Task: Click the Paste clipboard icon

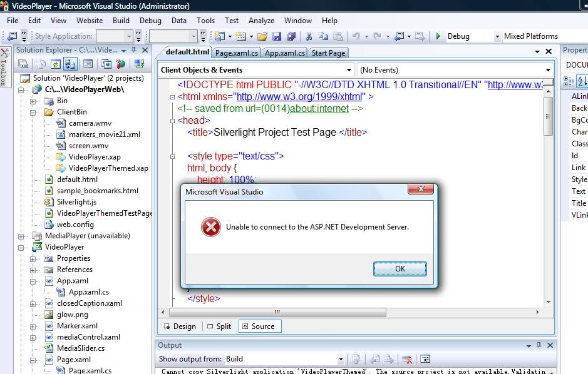Action: pyautogui.click(x=338, y=36)
